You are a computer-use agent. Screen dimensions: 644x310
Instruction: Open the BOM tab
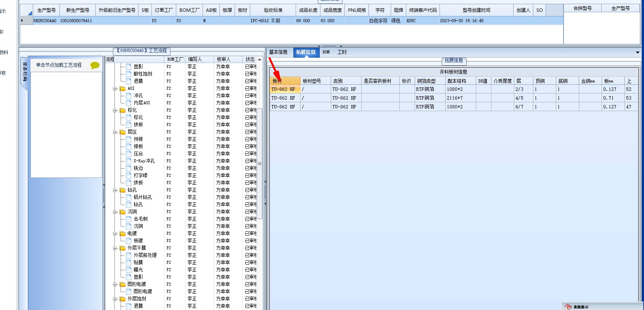[x=326, y=52]
